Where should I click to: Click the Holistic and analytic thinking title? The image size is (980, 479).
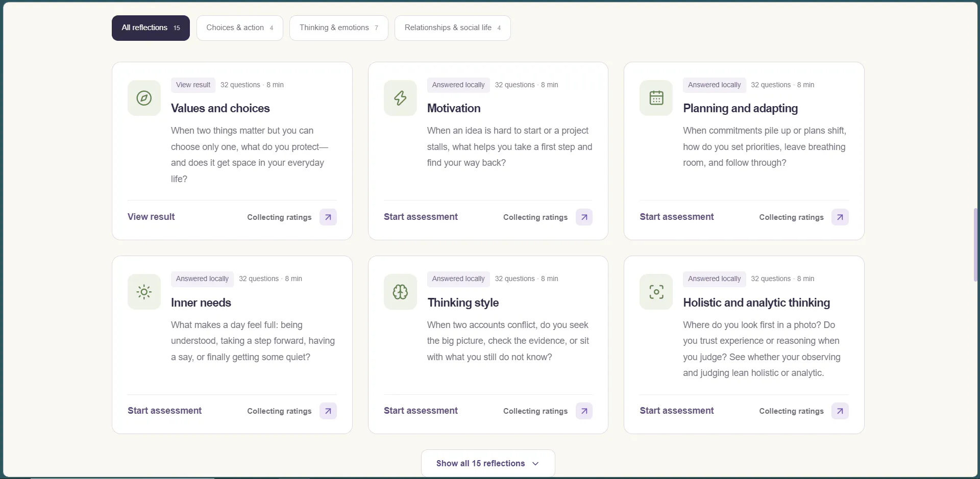pos(756,302)
